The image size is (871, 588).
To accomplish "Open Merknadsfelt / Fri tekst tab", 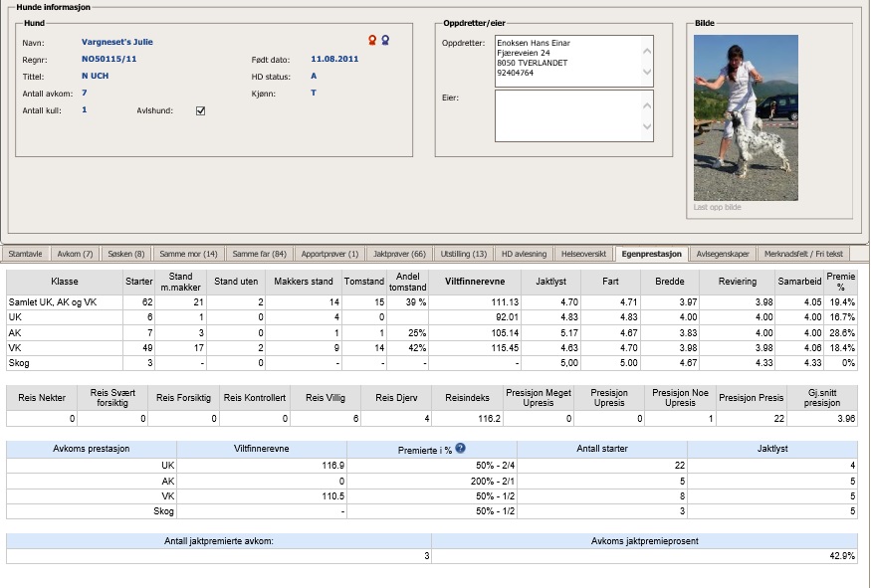I will coord(811,255).
